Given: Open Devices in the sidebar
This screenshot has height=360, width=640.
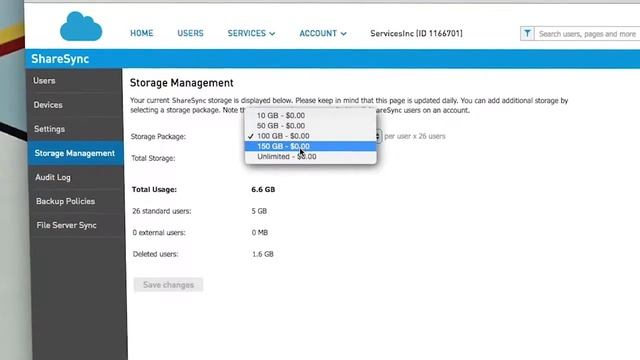Looking at the screenshot, I should coord(76,105).
